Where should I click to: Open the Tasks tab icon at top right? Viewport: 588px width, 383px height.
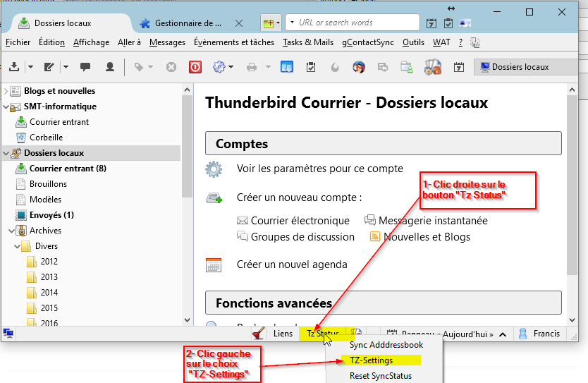click(448, 23)
